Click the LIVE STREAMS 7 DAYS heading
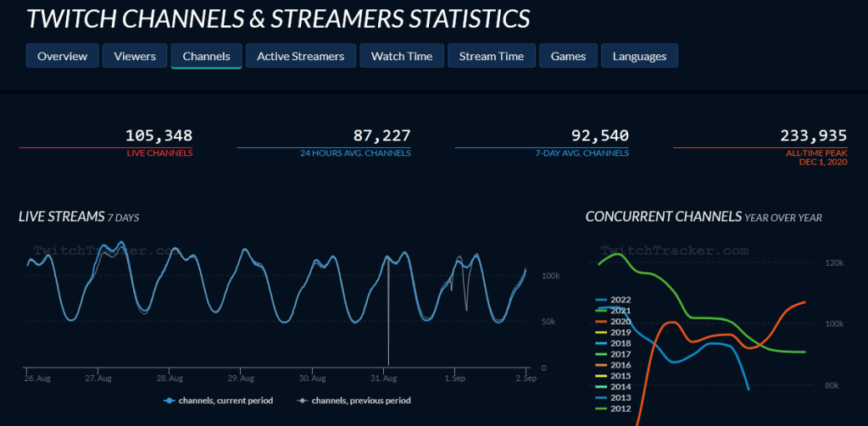868x426 pixels. tap(79, 217)
